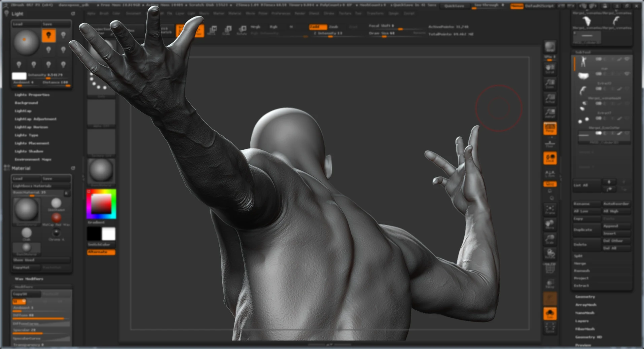Viewport: 644px width, 349px height.
Task: Click the Actual size icon
Action: pos(550,99)
